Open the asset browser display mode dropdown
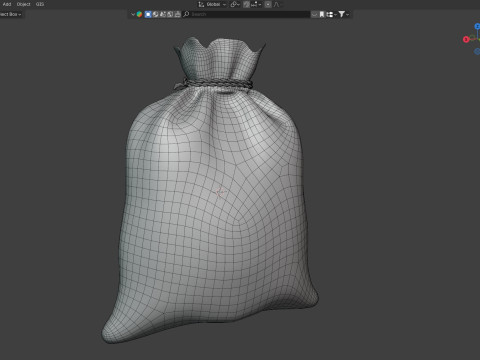Image resolution: width=480 pixels, height=360 pixels. pyautogui.click(x=133, y=14)
